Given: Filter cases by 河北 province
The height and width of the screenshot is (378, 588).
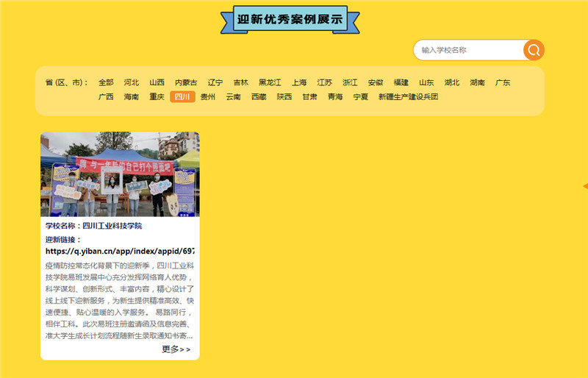Looking at the screenshot, I should point(132,82).
